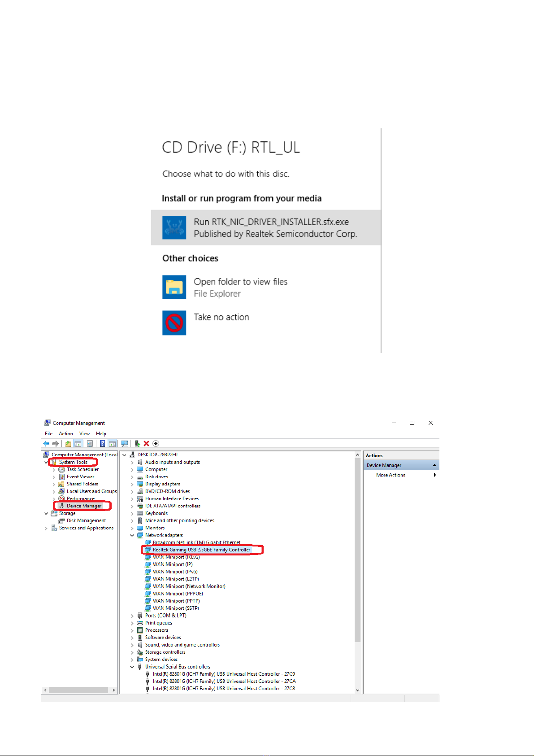Select Realtek Gaming USB 2.5GbE Family Controller
Image resolution: width=534 pixels, height=756 pixels.
201,550
